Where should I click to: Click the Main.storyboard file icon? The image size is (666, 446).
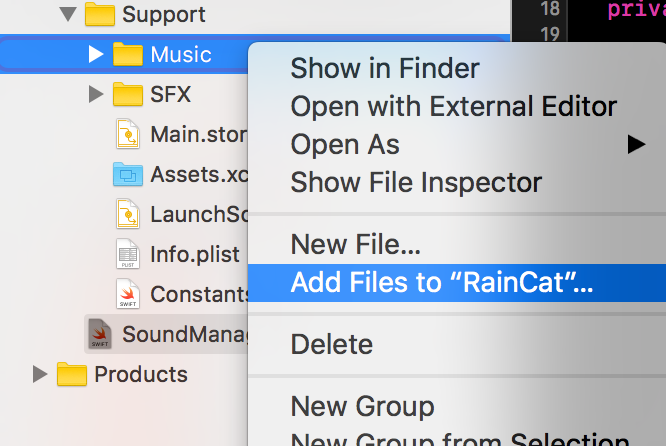click(x=128, y=134)
